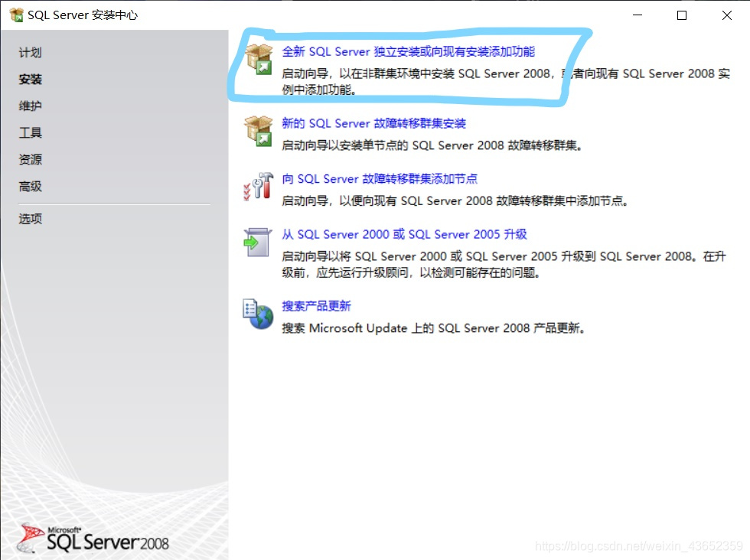This screenshot has width=750, height=560.
Task: Select 选项 in the left sidebar
Action: [x=30, y=219]
